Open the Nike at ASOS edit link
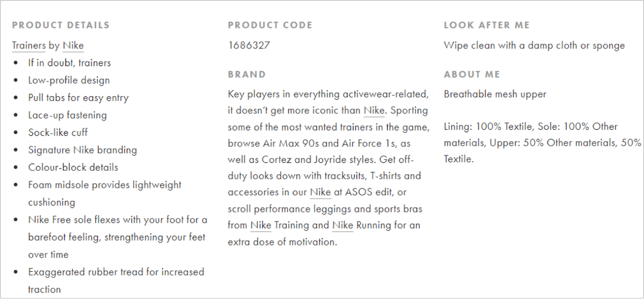 (320, 192)
